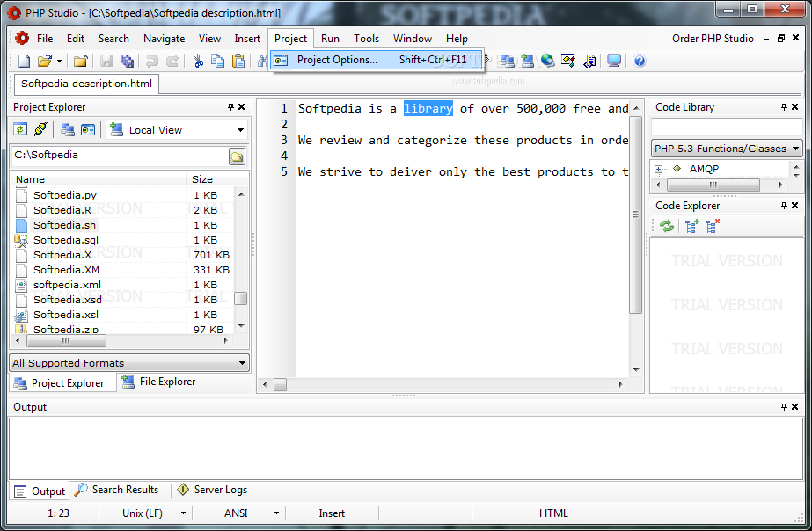Switch to the Search Results tab
Image resolution: width=812 pixels, height=531 pixels.
pos(116,490)
